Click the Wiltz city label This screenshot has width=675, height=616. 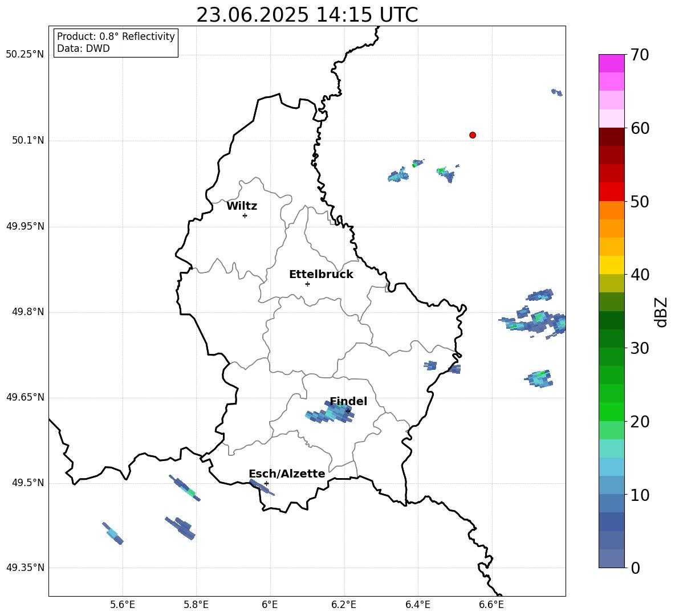click(242, 206)
